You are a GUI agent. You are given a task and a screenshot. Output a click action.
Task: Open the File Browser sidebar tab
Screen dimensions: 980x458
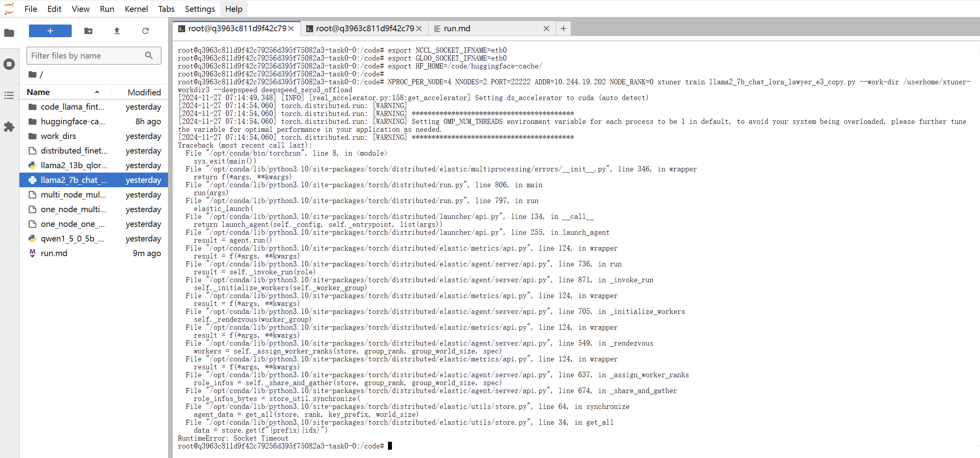(9, 33)
